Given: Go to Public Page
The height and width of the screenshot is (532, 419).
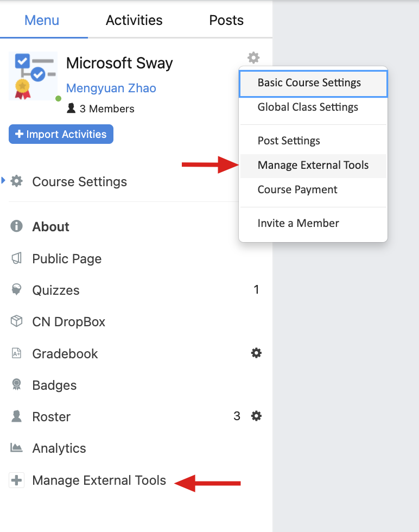Looking at the screenshot, I should pyautogui.click(x=67, y=259).
